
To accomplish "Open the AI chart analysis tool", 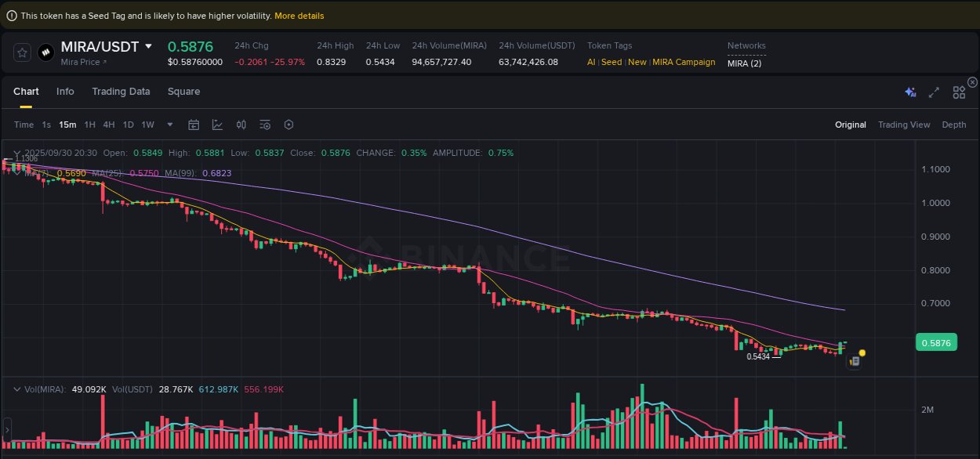I will pyautogui.click(x=910, y=92).
